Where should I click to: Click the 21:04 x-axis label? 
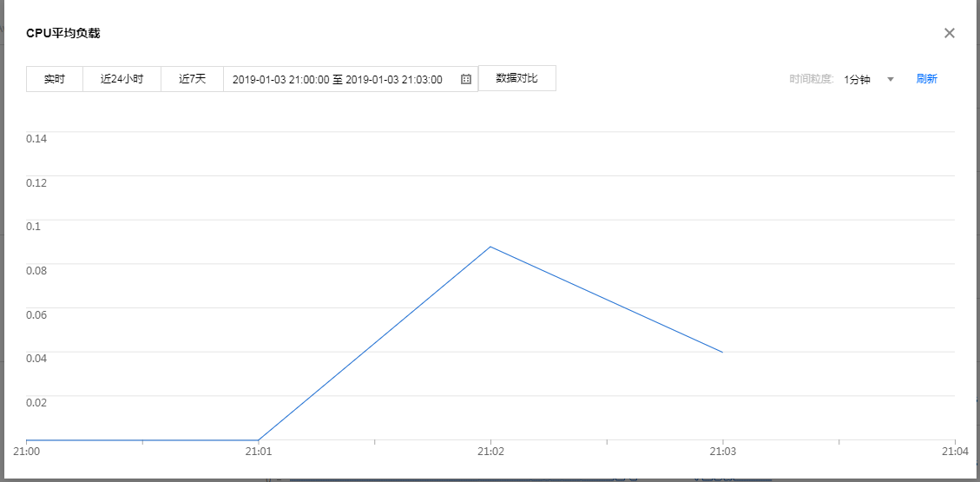(x=955, y=452)
